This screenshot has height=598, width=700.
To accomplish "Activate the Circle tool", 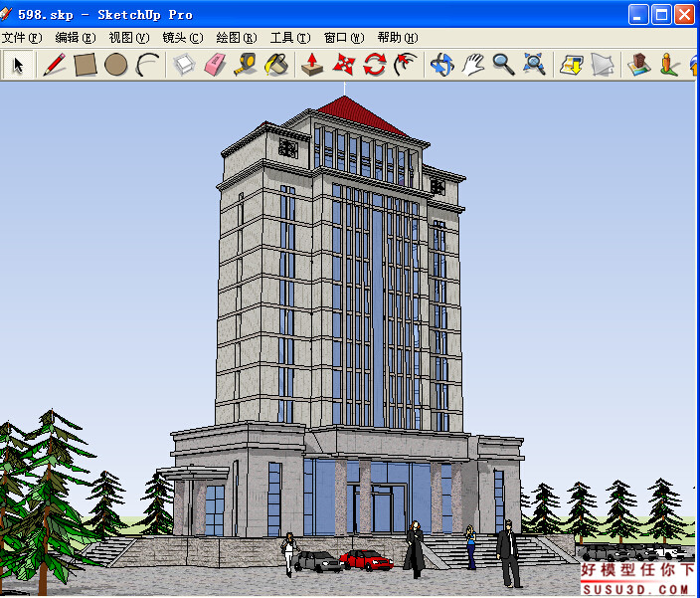I will tap(116, 66).
